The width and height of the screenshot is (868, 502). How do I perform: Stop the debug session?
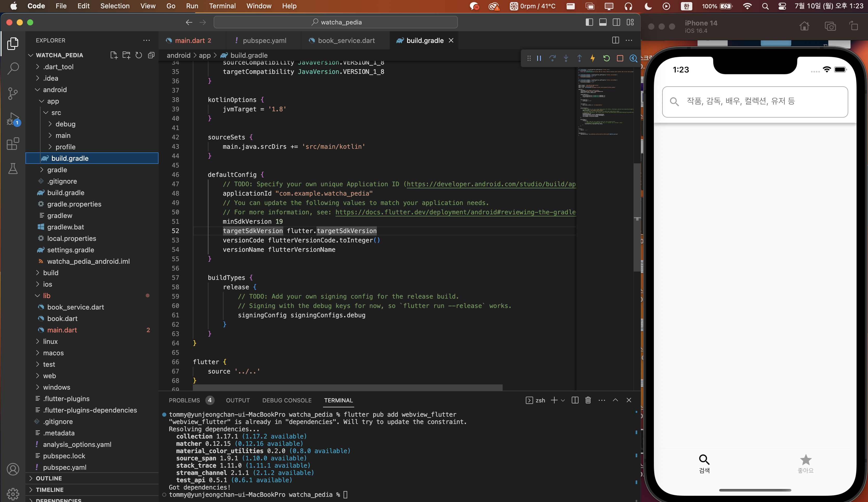[620, 58]
